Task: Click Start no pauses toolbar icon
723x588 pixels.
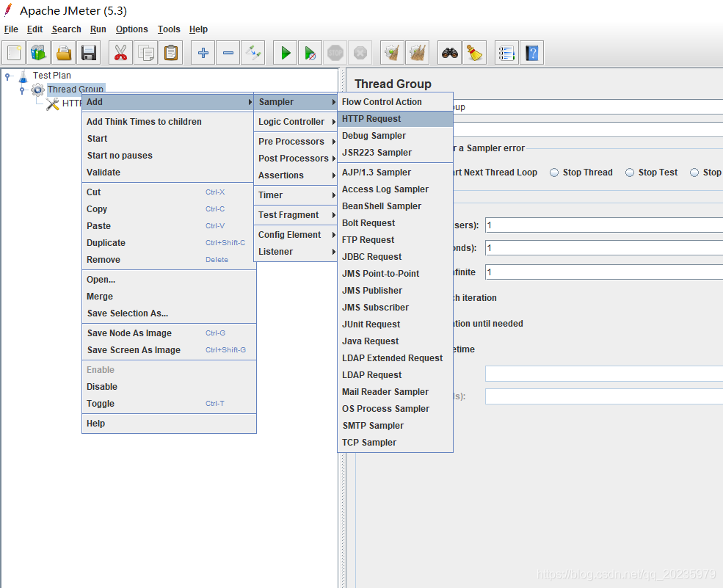Action: (x=310, y=53)
